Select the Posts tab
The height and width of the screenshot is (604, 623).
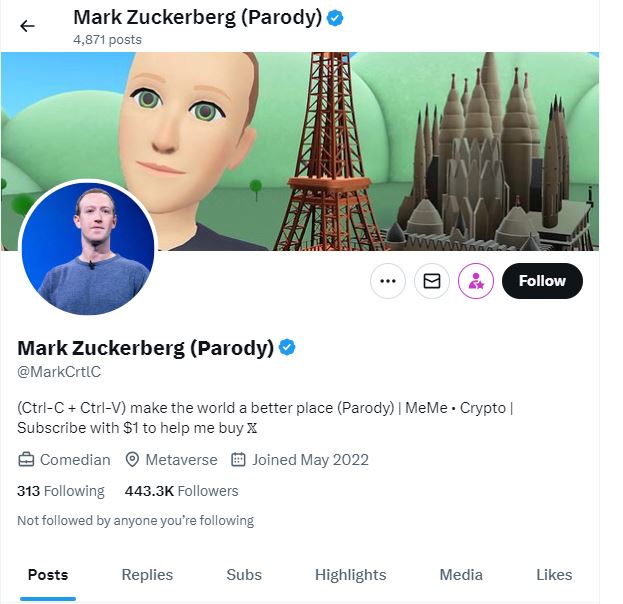(48, 574)
